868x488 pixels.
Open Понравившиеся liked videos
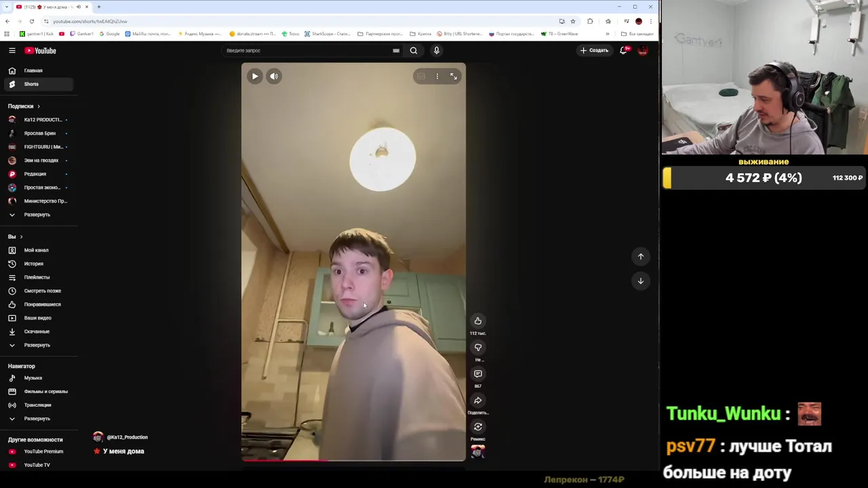[38, 304]
